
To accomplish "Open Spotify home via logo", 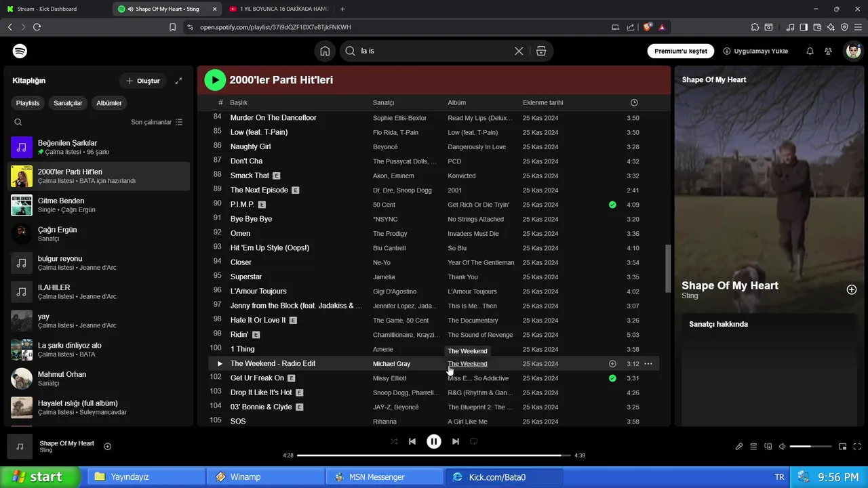I will (x=20, y=51).
